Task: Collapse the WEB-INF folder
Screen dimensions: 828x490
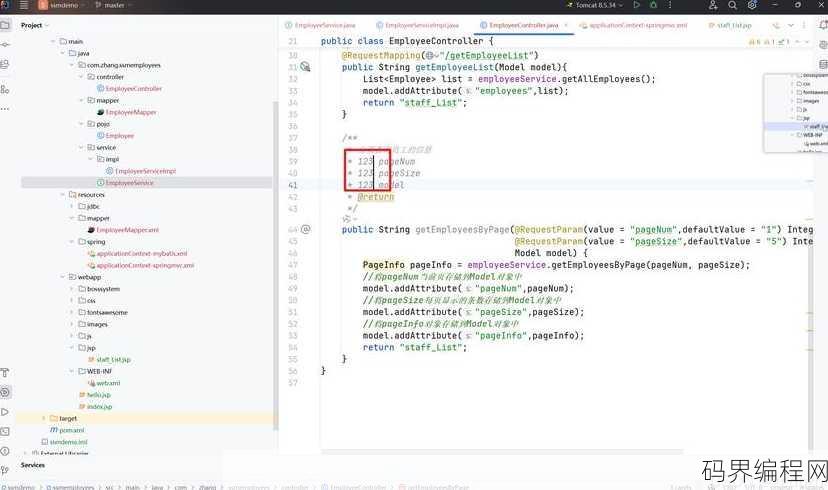Action: [72, 371]
